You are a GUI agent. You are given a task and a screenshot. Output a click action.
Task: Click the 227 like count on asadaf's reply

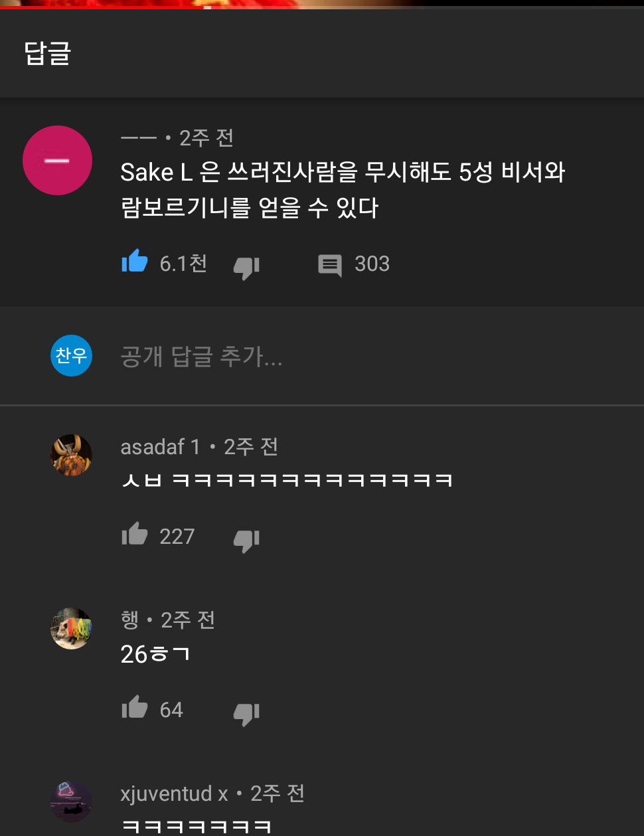[177, 537]
